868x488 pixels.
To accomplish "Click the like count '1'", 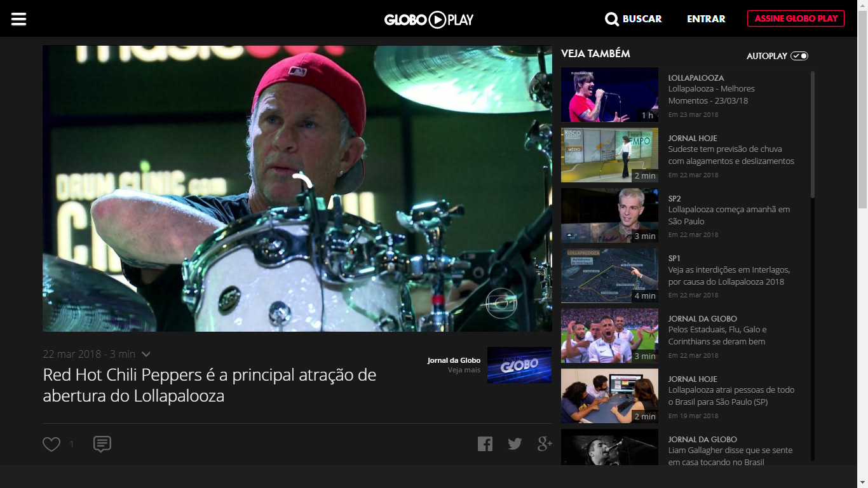I will [x=71, y=444].
